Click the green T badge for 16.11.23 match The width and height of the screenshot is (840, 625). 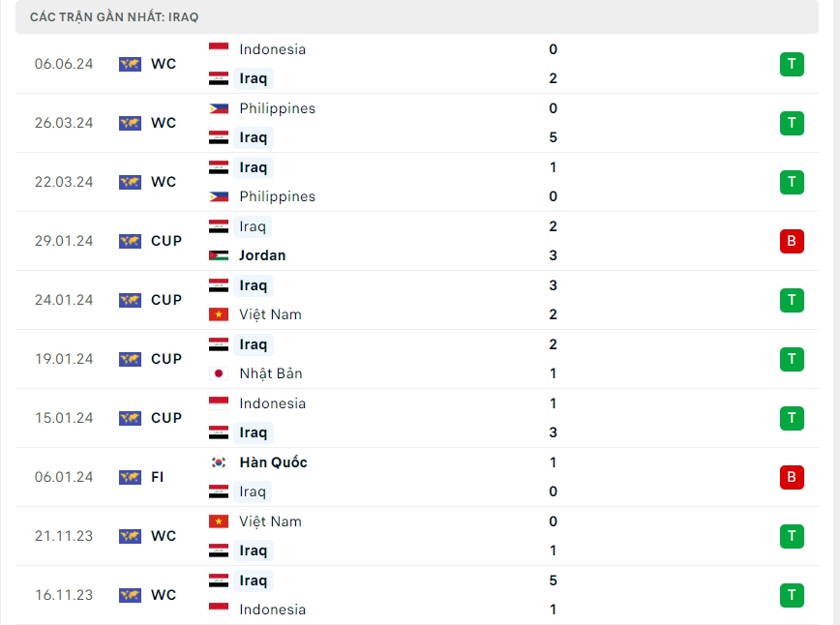click(x=792, y=595)
